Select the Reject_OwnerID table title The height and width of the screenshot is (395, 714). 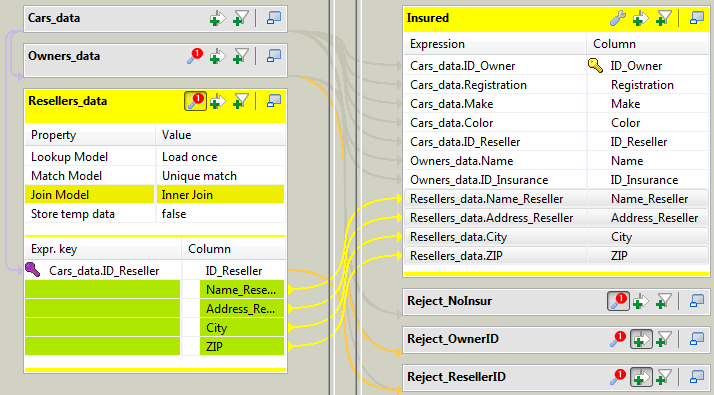(x=453, y=339)
